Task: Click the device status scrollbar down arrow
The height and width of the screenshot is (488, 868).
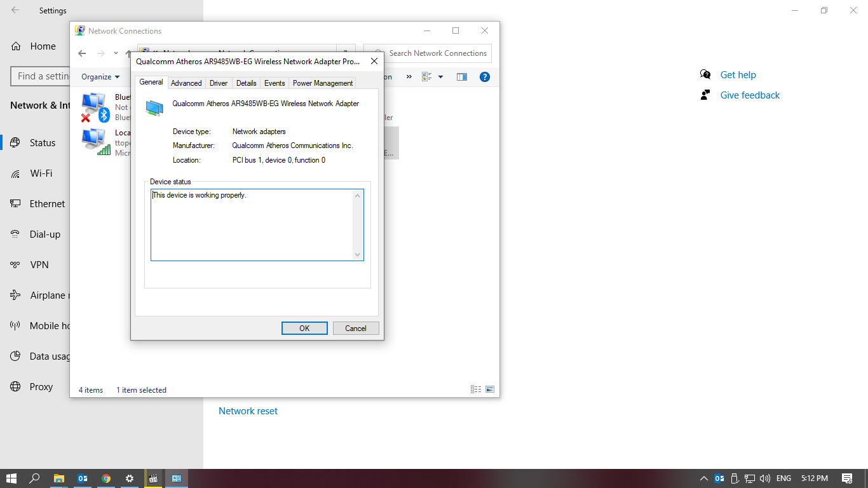Action: (x=358, y=255)
